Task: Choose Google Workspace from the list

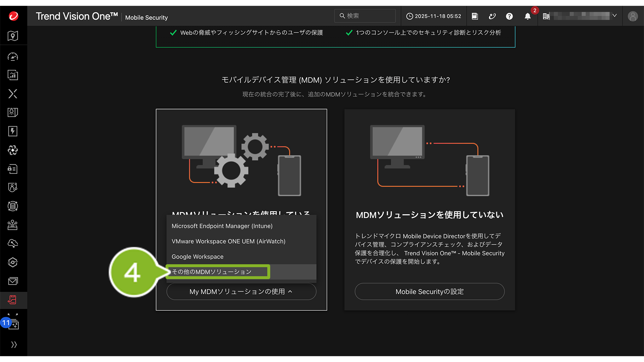Action: (x=197, y=257)
